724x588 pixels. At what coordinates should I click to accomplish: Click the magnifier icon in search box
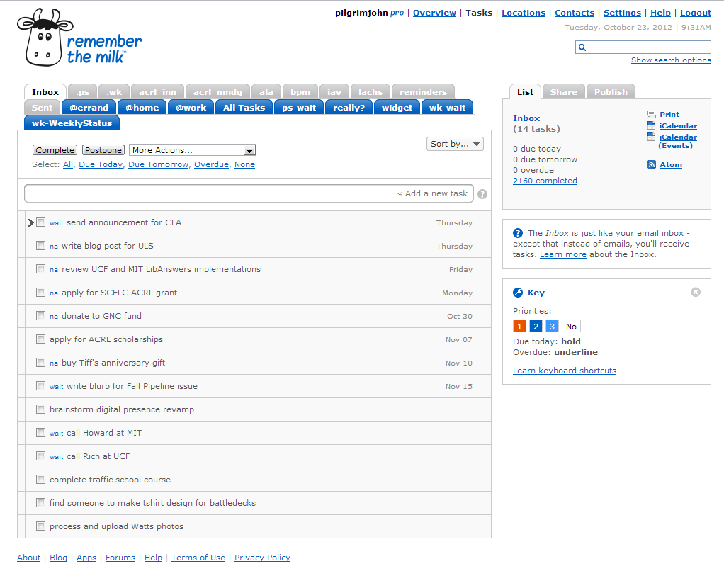tap(582, 47)
